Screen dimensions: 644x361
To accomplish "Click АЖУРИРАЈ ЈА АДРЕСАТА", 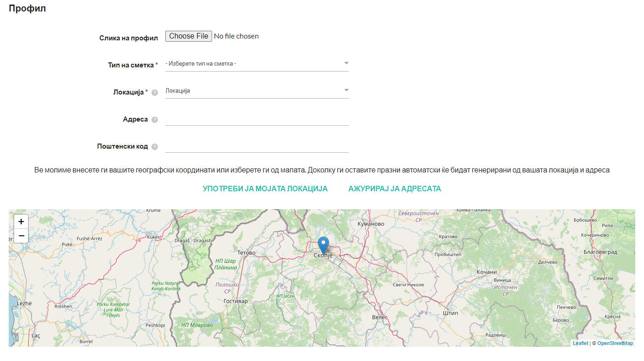I will point(395,189).
